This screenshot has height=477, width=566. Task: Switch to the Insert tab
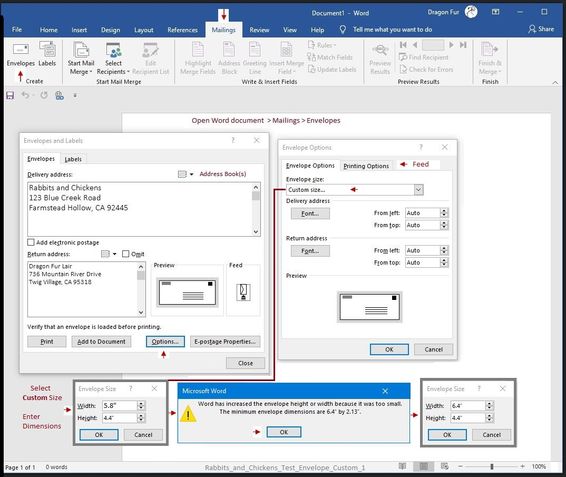click(x=79, y=30)
